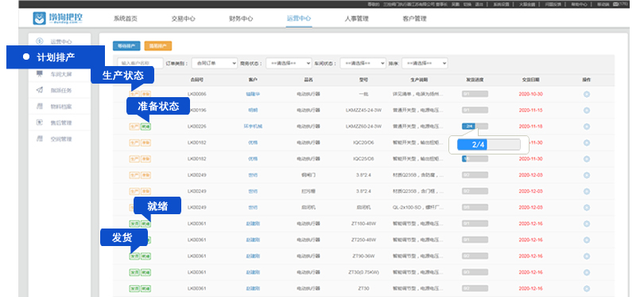Click the 发货进度 column header
Screen dimensions: 644x297
pos(475,80)
